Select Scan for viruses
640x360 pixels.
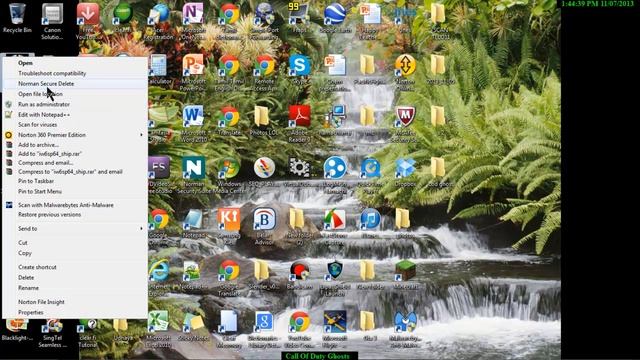tap(75, 124)
